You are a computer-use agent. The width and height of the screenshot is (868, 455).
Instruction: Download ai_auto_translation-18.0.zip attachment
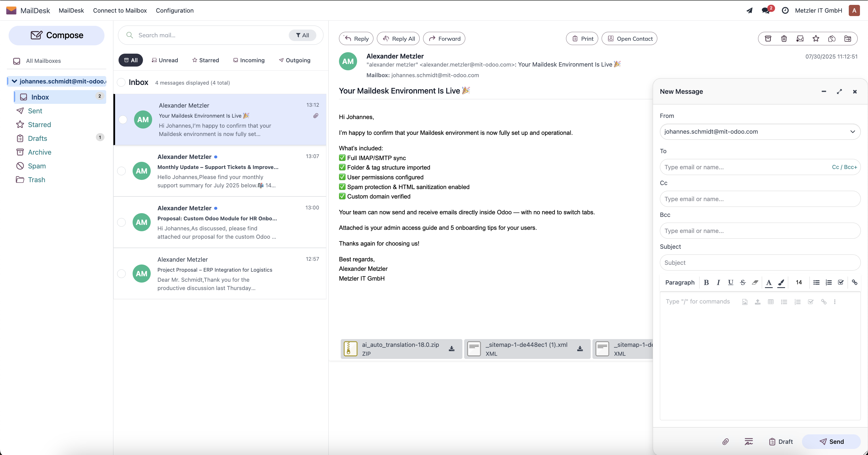point(452,349)
